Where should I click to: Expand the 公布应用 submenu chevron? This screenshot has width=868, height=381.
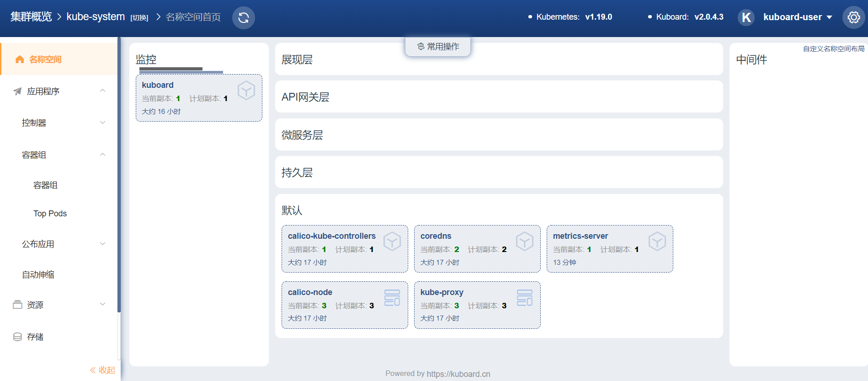pyautogui.click(x=103, y=244)
